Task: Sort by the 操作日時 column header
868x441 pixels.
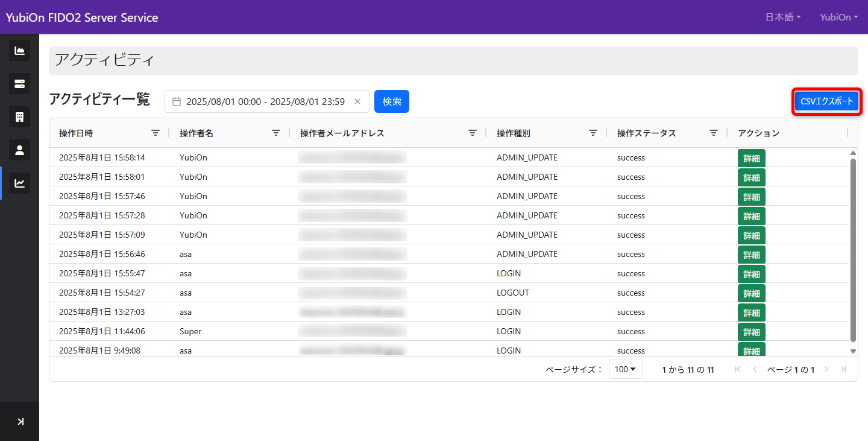Action: (76, 133)
